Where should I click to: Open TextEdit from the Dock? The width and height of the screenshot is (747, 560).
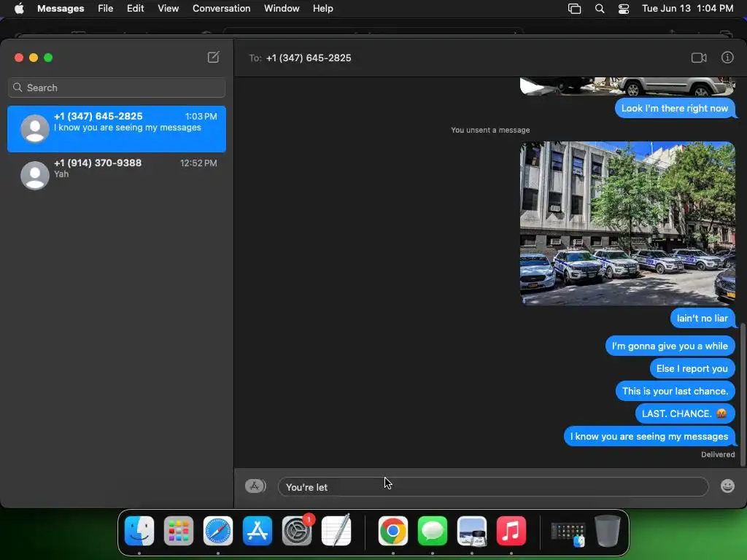click(x=336, y=531)
